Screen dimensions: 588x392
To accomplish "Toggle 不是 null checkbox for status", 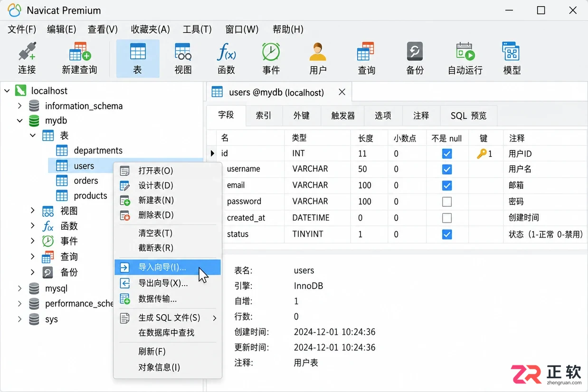I will coord(446,234).
